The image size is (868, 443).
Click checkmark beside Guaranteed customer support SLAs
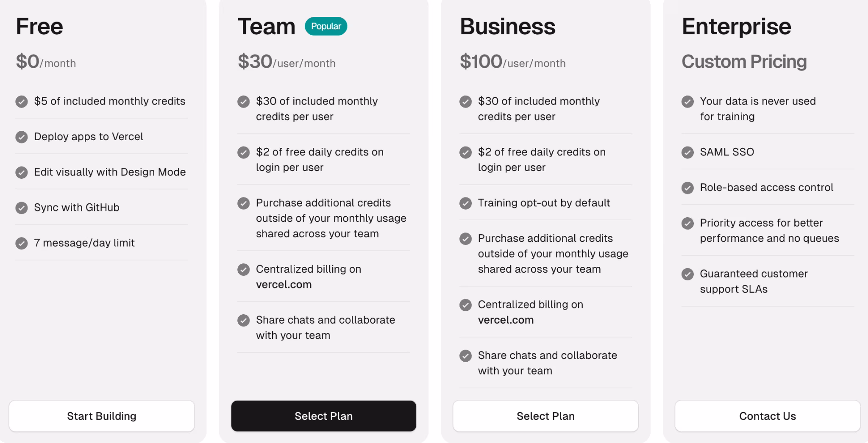[x=687, y=274]
